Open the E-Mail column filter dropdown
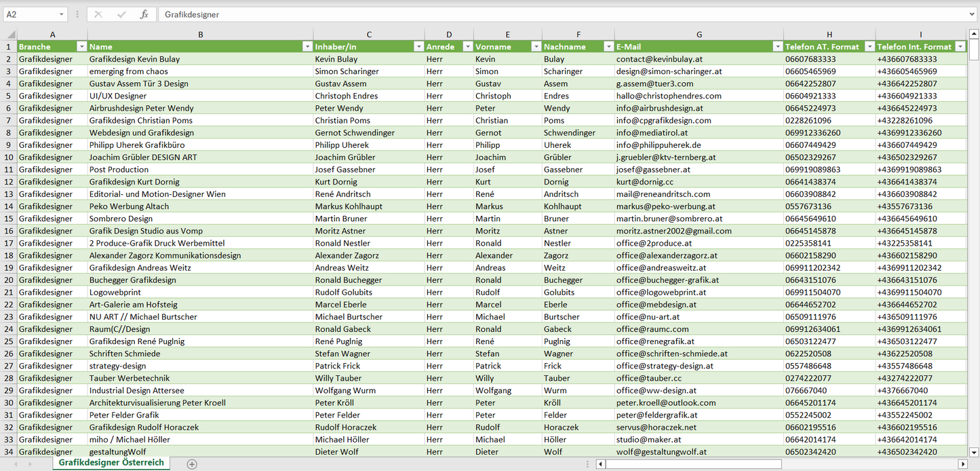This screenshot has width=980, height=471. [x=777, y=47]
